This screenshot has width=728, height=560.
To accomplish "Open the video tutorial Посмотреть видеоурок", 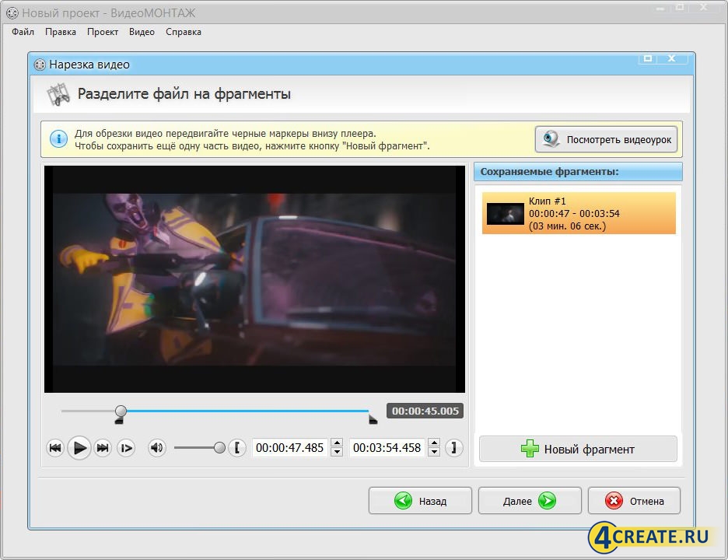I will (x=606, y=139).
